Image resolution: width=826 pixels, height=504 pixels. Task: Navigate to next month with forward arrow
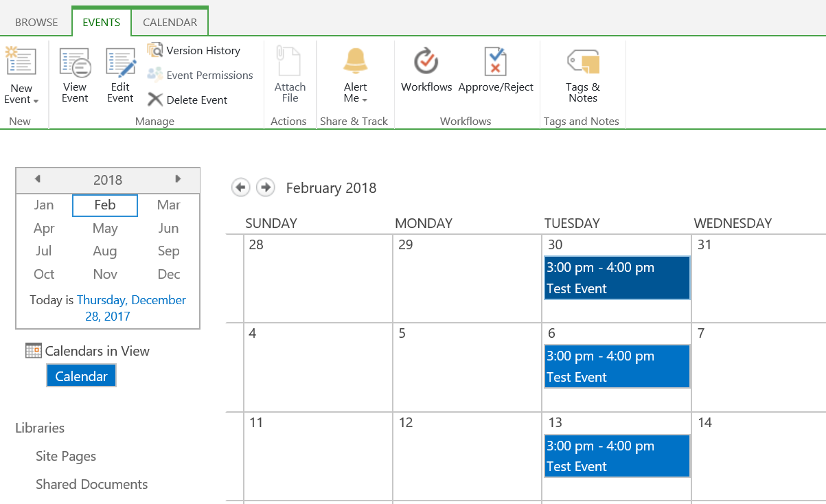pyautogui.click(x=265, y=187)
